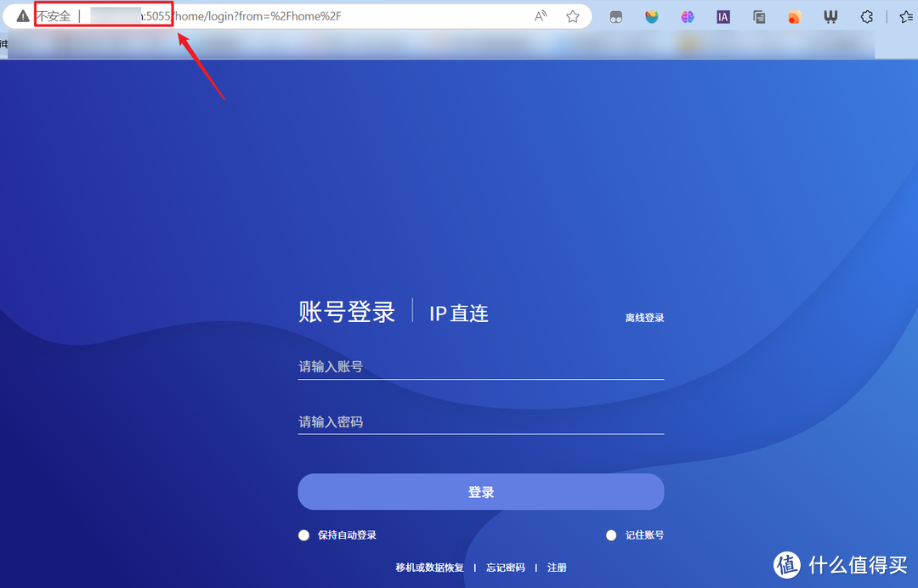
Task: Click the 不安全 security warning icon
Action: click(x=21, y=15)
